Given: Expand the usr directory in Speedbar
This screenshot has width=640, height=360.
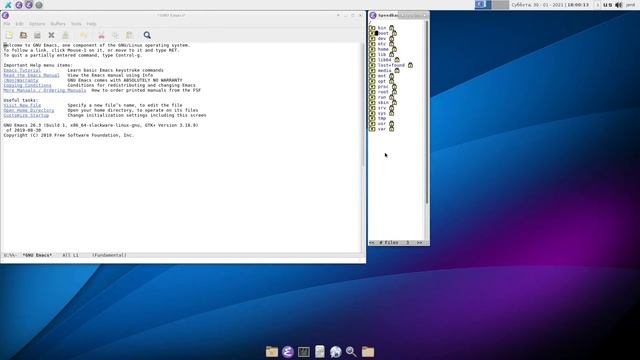Looking at the screenshot, I should coord(372,123).
